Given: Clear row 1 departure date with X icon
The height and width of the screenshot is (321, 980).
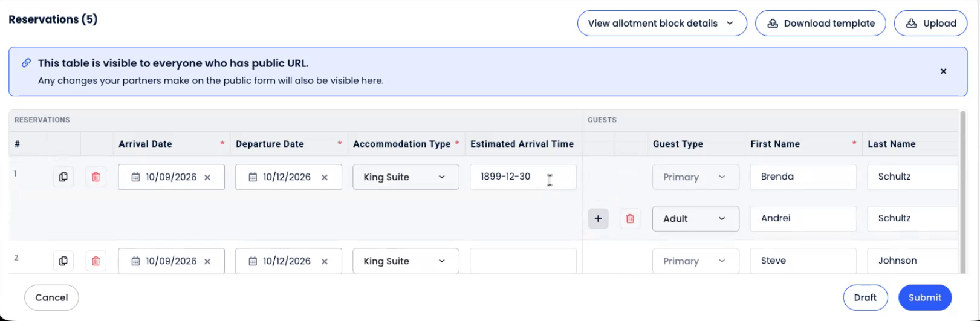Looking at the screenshot, I should pyautogui.click(x=325, y=177).
